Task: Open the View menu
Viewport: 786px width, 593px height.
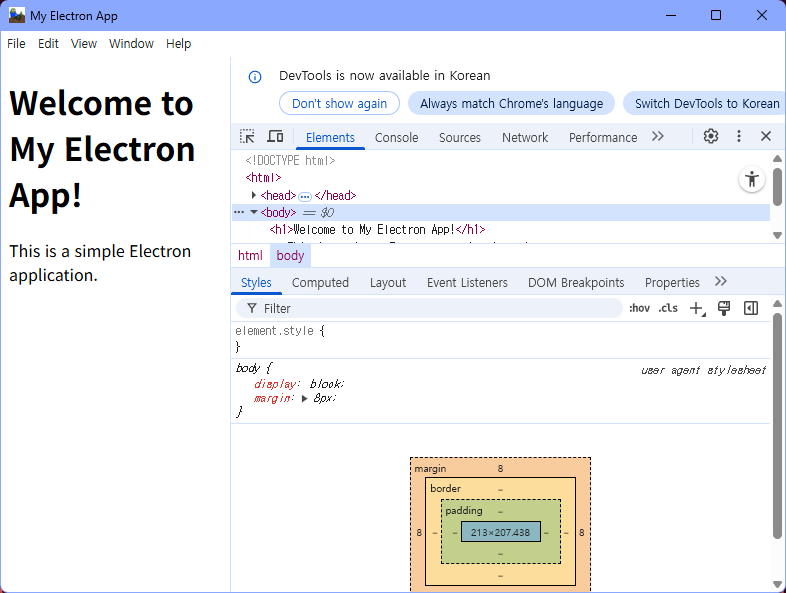Action: tap(84, 44)
